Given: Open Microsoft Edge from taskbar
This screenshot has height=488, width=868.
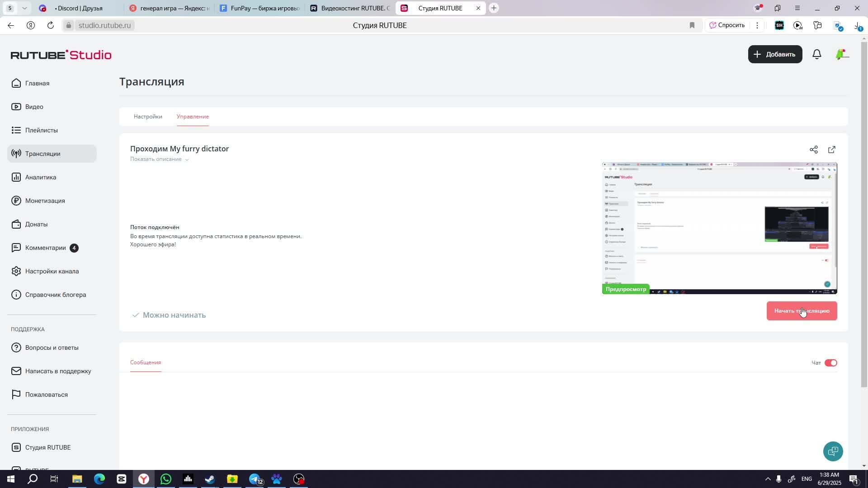Looking at the screenshot, I should tap(99, 479).
